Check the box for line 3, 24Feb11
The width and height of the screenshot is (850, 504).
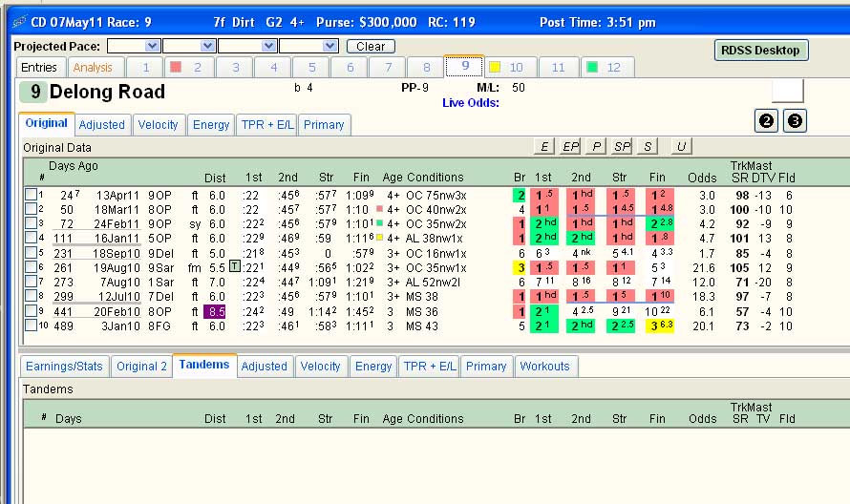[31, 223]
